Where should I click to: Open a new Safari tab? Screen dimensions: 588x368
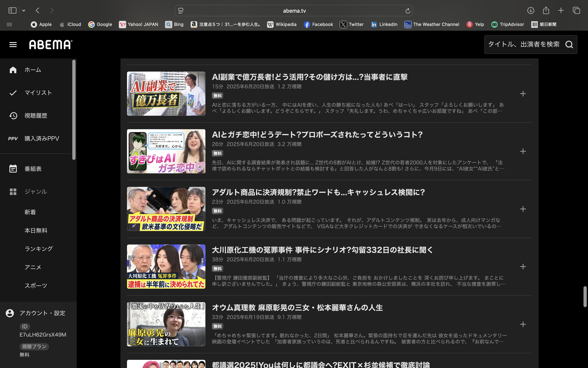point(561,10)
